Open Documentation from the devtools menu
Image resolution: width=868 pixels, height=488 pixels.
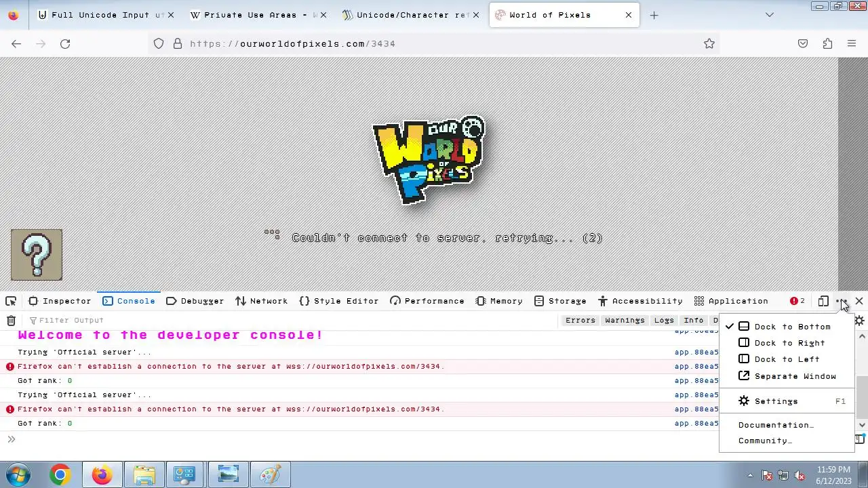tap(787, 425)
